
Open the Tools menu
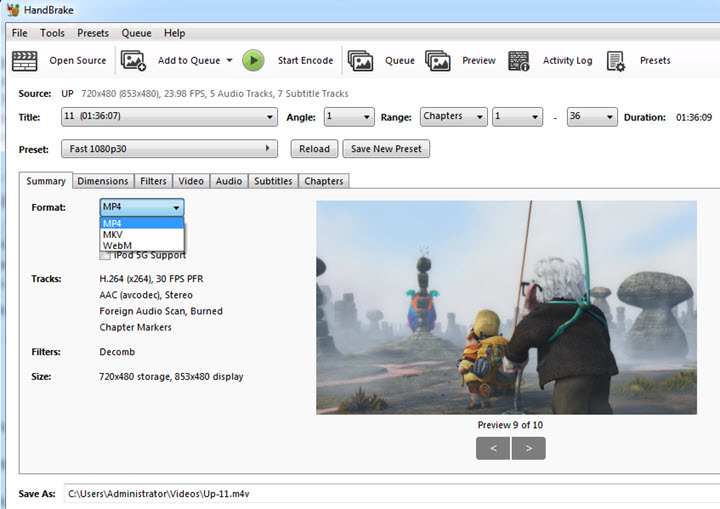(x=52, y=33)
